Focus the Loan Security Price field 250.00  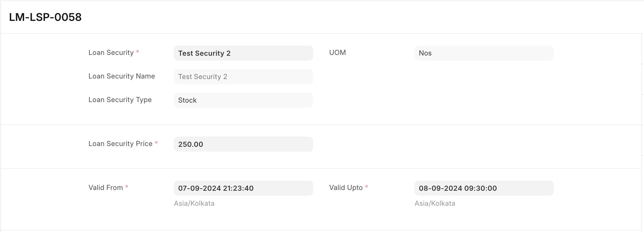[x=243, y=144]
